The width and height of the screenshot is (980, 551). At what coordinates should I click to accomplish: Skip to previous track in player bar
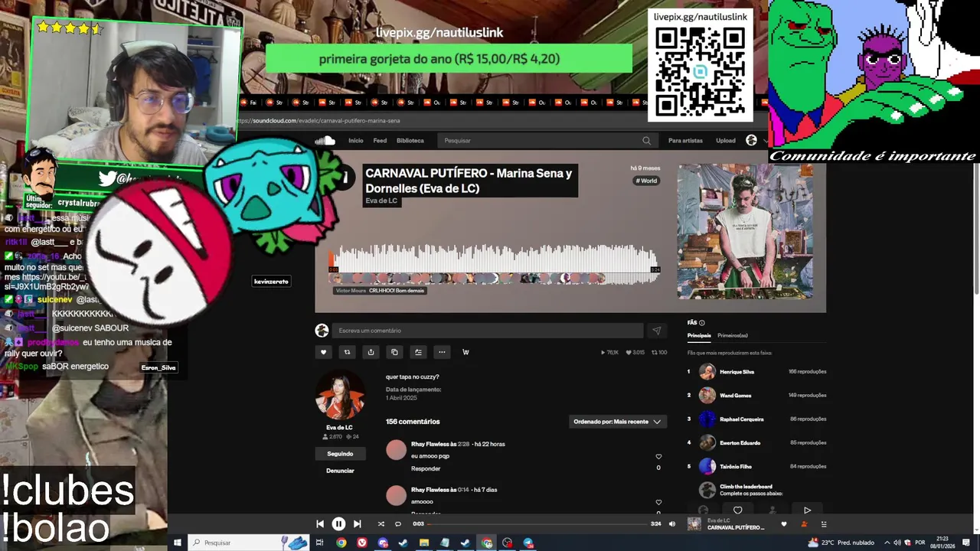[320, 524]
